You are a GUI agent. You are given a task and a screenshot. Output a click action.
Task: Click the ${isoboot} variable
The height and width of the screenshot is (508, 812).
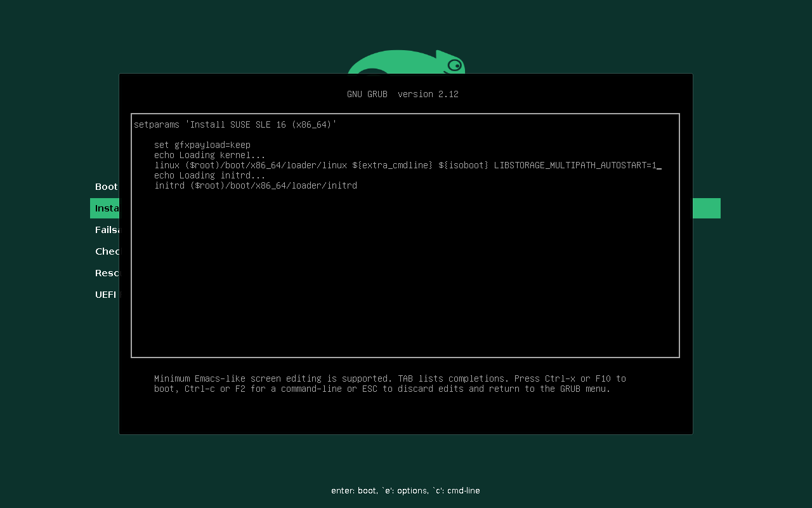coord(463,165)
